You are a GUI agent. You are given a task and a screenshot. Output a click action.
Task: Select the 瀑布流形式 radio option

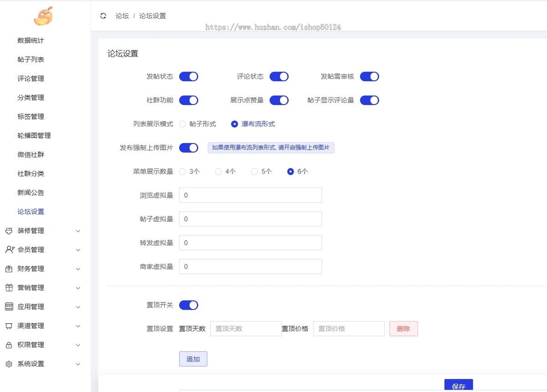(x=253, y=124)
